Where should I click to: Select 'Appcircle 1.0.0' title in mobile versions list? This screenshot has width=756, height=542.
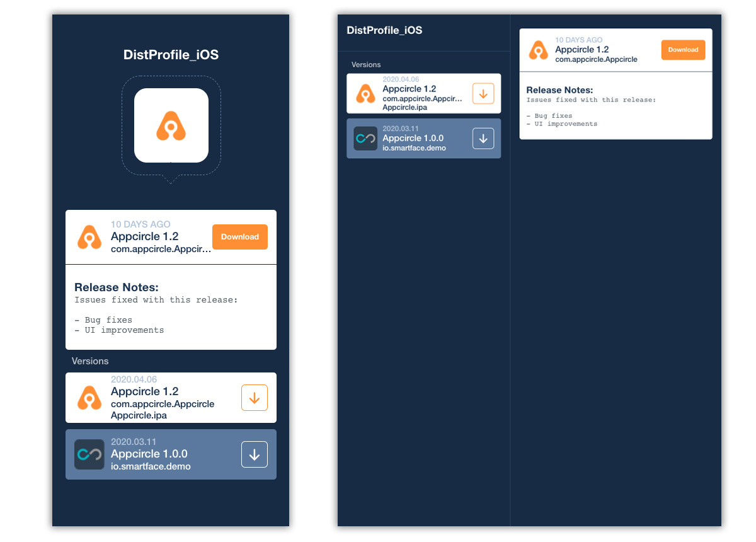149,454
